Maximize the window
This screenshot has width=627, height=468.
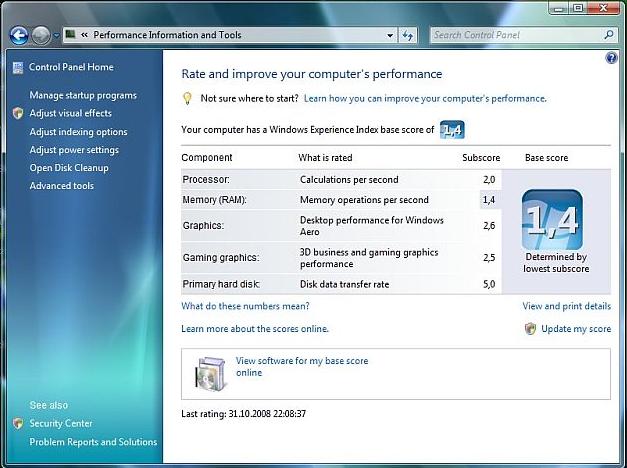578,8
